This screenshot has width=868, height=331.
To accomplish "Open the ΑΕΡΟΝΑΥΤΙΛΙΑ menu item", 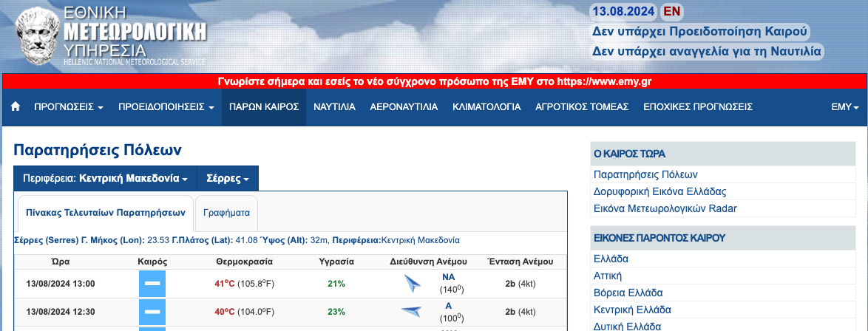I will click(404, 107).
